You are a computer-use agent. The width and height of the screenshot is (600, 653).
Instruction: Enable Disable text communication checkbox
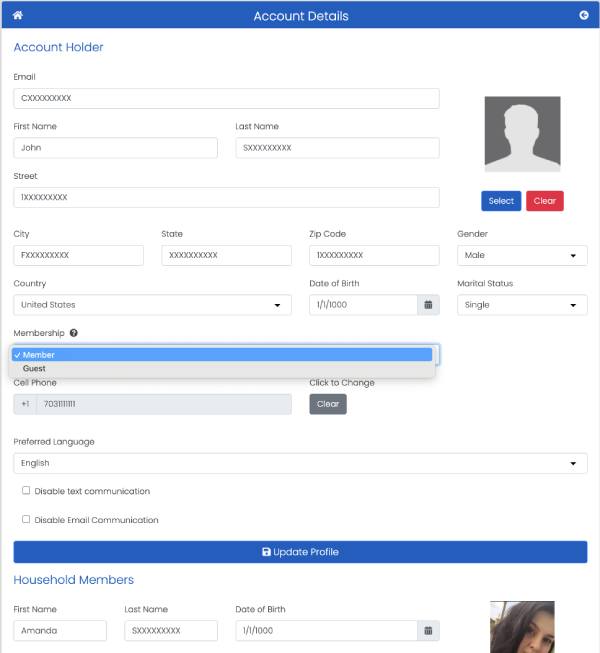coord(26,490)
